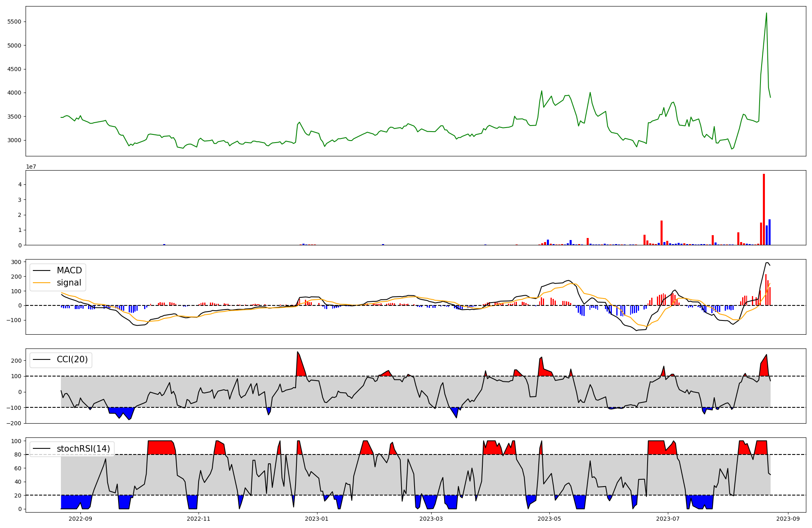Select the stochRSI(14) legend entry

pos(83,449)
